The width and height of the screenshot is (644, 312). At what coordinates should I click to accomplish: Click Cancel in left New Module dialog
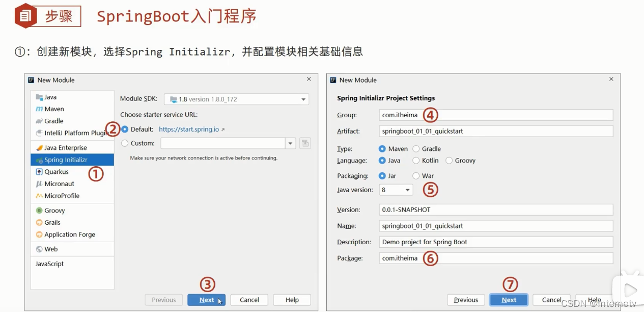pyautogui.click(x=249, y=300)
